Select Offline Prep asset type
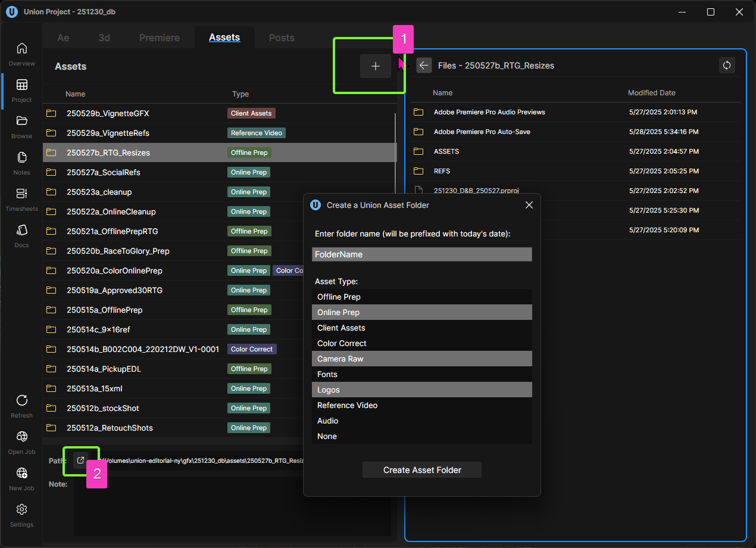This screenshot has width=756, height=548. tap(422, 297)
